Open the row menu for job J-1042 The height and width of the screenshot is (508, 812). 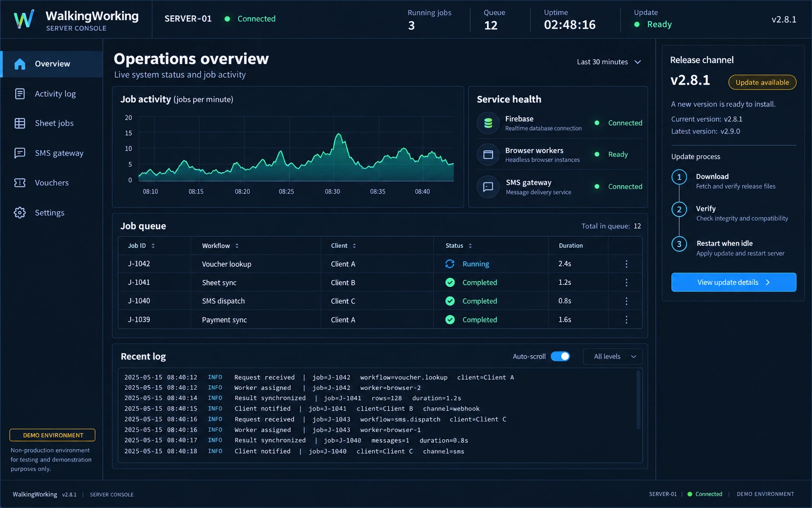click(626, 264)
